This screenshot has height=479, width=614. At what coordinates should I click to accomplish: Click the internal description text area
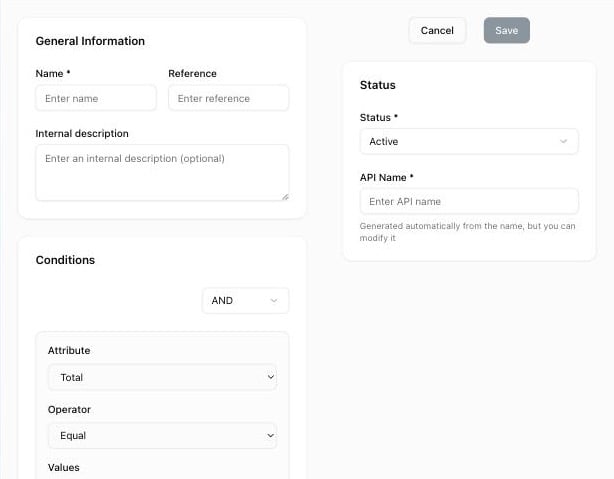[162, 173]
